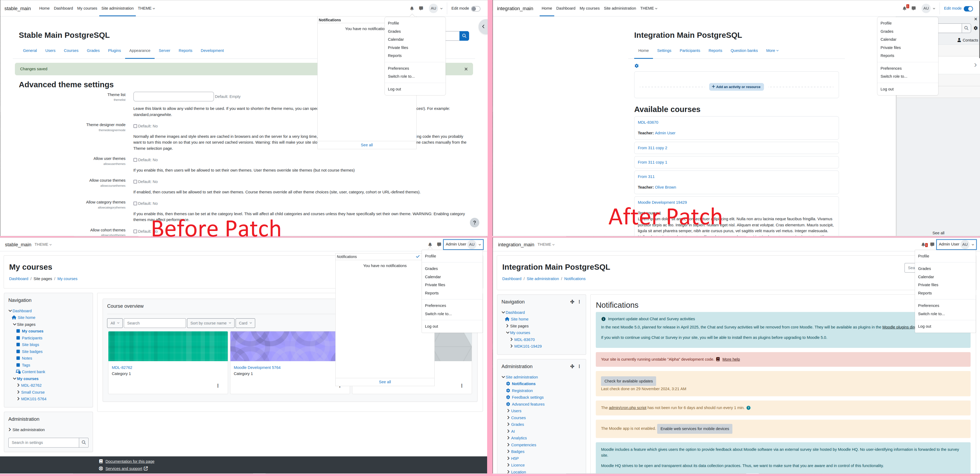Dismiss the 'Changes saved' alert

(466, 69)
